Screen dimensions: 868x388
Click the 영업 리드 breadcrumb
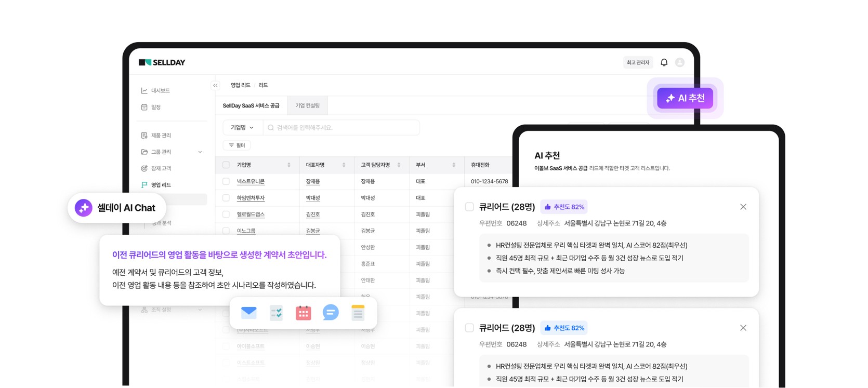tap(241, 85)
